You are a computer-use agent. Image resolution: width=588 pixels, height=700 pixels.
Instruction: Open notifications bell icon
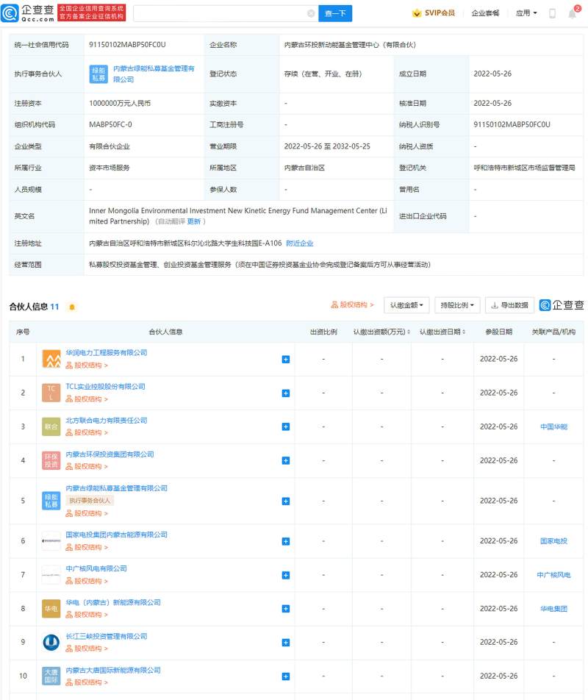pyautogui.click(x=573, y=13)
